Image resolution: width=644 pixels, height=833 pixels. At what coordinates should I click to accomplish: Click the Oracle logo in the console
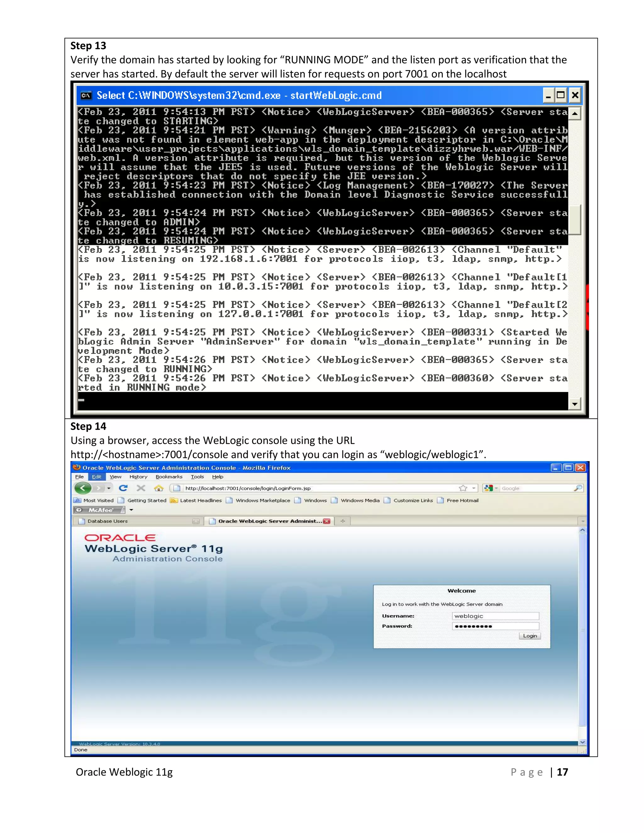[120, 538]
